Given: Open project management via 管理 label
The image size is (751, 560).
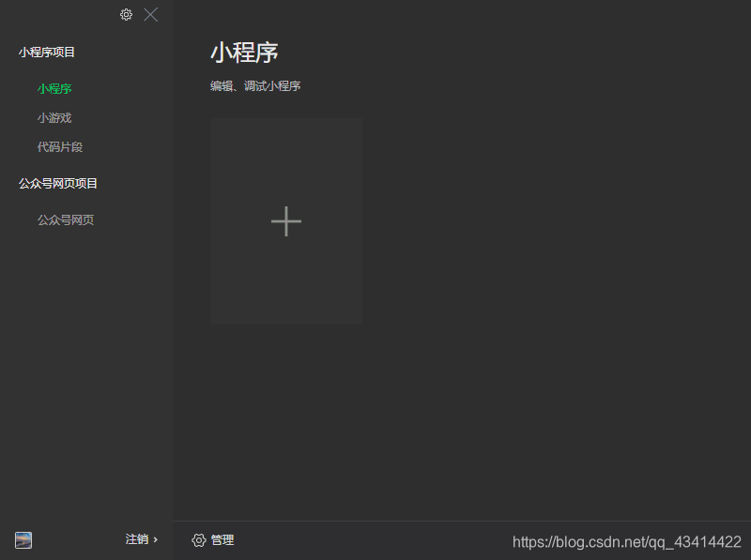Looking at the screenshot, I should (222, 540).
